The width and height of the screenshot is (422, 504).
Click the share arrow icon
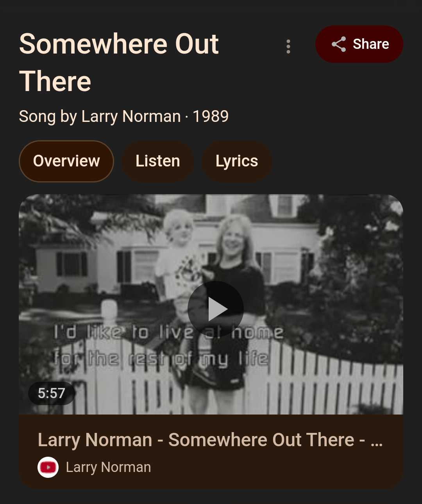[339, 44]
